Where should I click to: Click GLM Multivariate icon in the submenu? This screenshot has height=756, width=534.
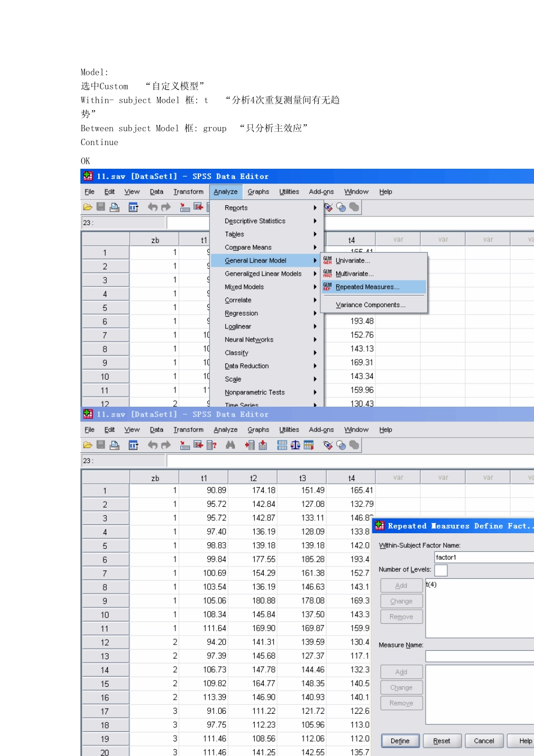pyautogui.click(x=327, y=273)
